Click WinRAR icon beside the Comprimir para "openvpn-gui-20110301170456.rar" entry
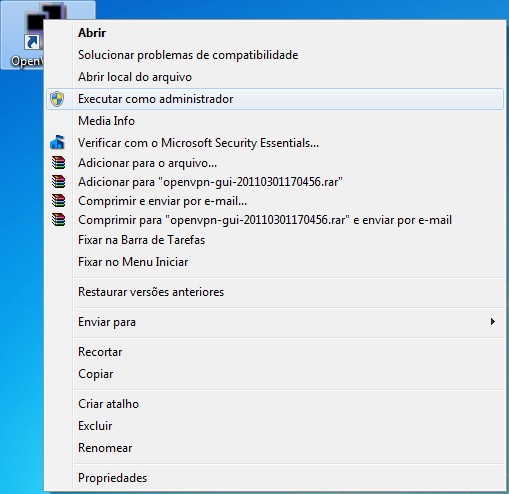The image size is (509, 494). pyautogui.click(x=59, y=220)
